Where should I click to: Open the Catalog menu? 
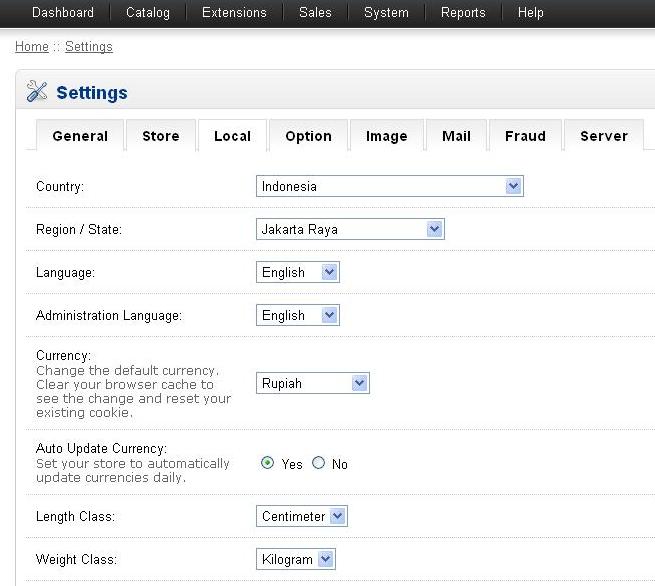148,13
